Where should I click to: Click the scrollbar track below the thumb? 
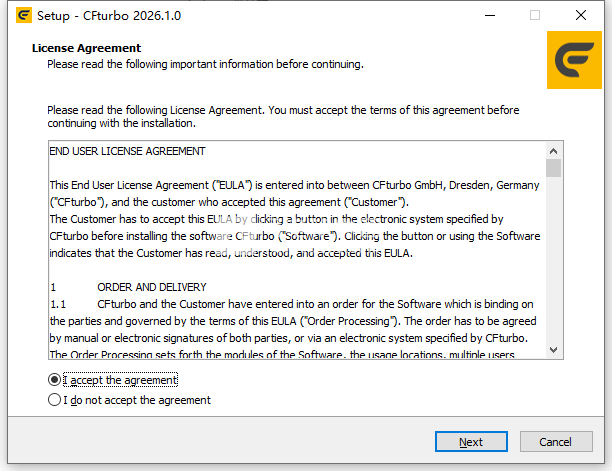point(553,270)
